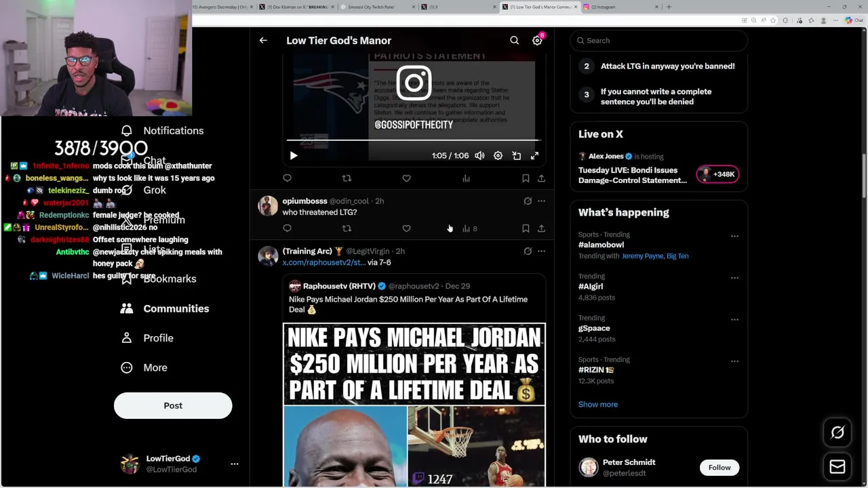This screenshot has height=488, width=868.
Task: Open the Tuesday LIVE: Bondi Issues broadcast title
Action: pos(633,176)
